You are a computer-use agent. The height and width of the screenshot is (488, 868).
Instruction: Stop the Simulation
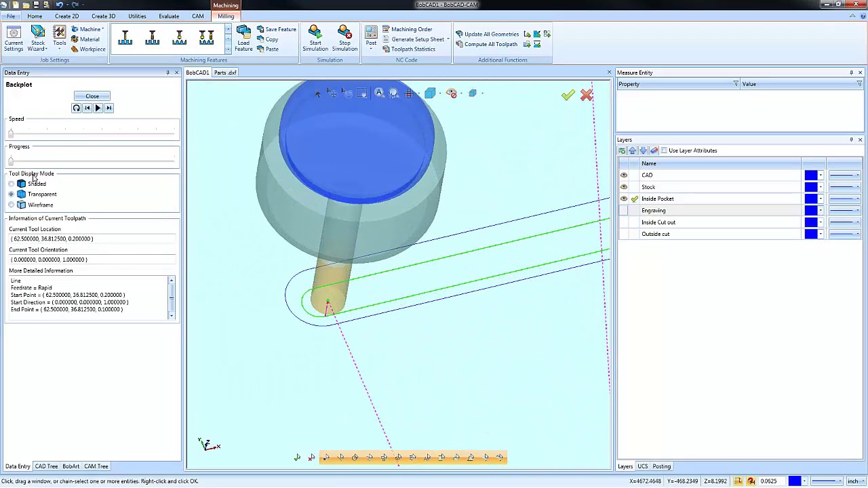point(344,39)
